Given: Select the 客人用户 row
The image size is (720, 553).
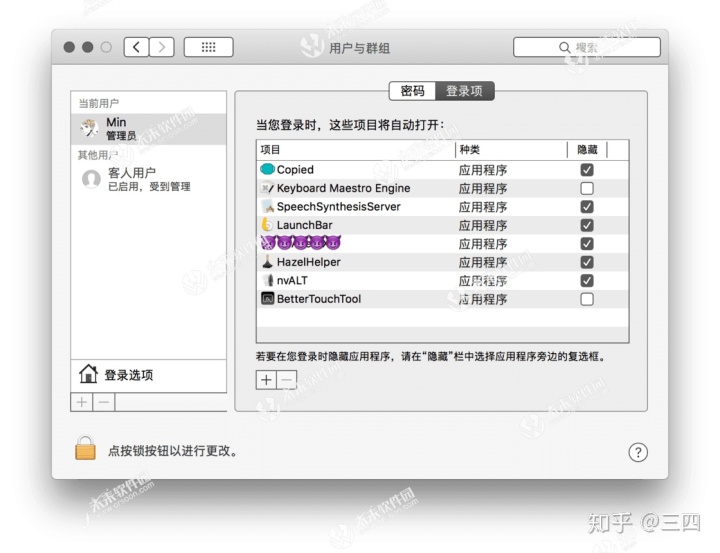Looking at the screenshot, I should [x=149, y=179].
